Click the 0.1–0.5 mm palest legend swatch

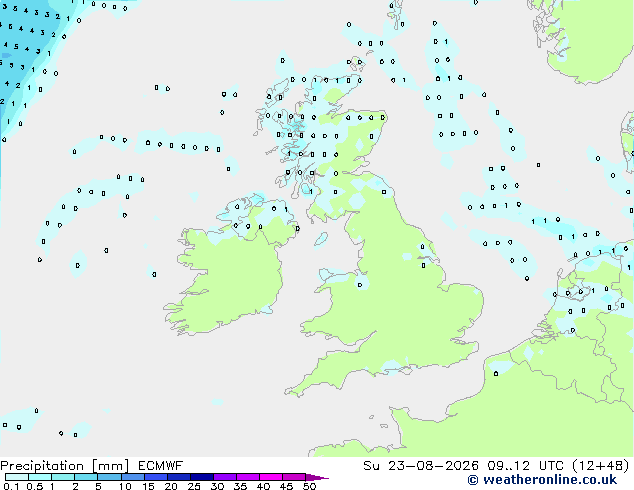coord(17,477)
